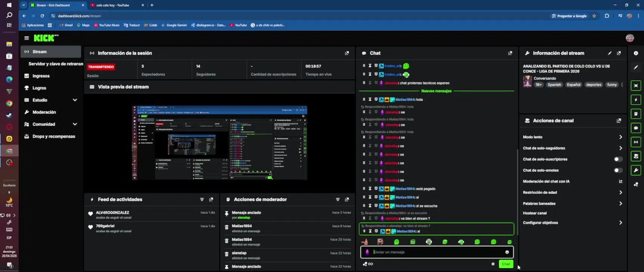Click the first emote in chat emote bar
The height and width of the screenshot is (272, 644).
pyautogui.click(x=365, y=242)
